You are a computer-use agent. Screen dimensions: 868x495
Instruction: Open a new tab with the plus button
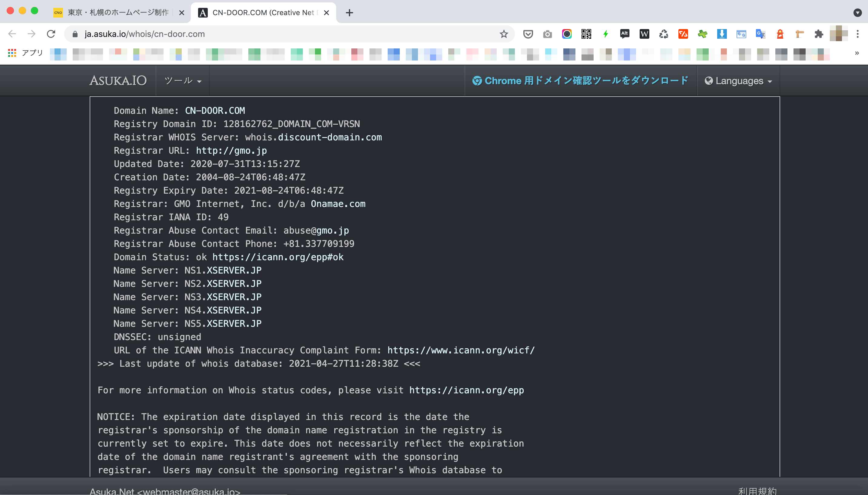(x=349, y=13)
